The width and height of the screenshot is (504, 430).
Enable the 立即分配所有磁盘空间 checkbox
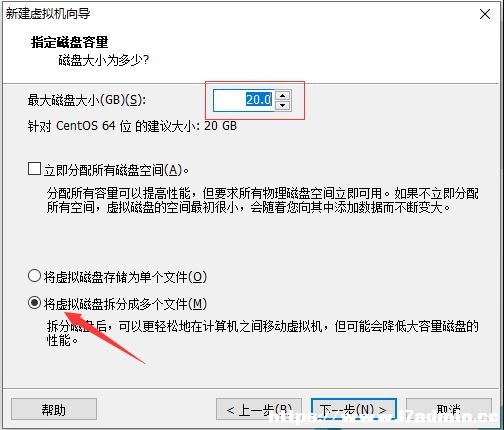[x=34, y=169]
